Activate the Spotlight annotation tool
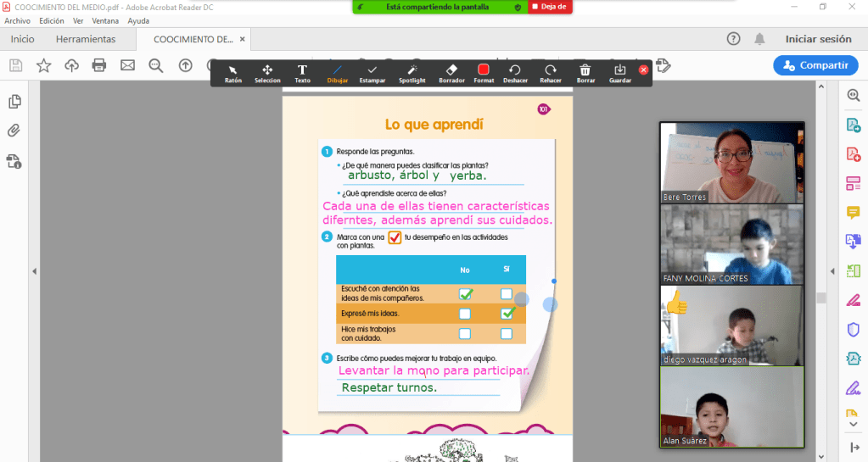868x462 pixels. pos(412,74)
